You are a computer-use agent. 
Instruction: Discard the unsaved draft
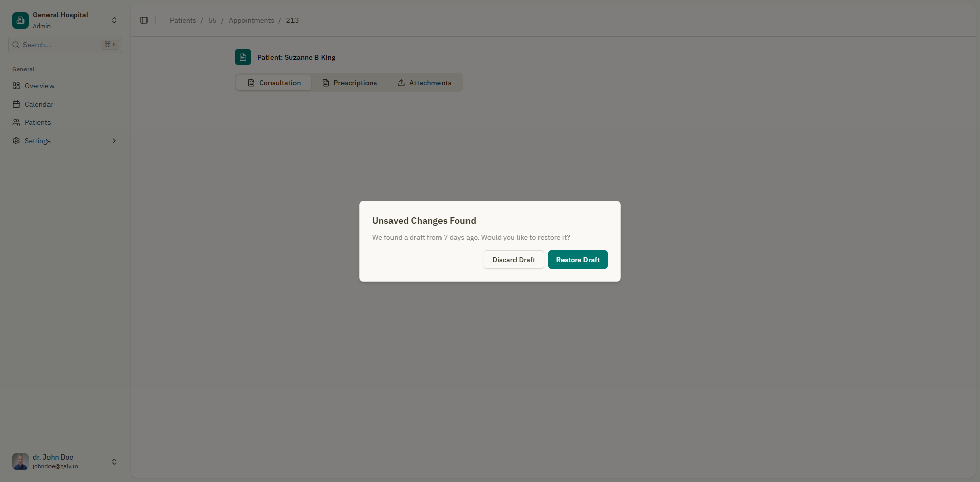(x=513, y=260)
